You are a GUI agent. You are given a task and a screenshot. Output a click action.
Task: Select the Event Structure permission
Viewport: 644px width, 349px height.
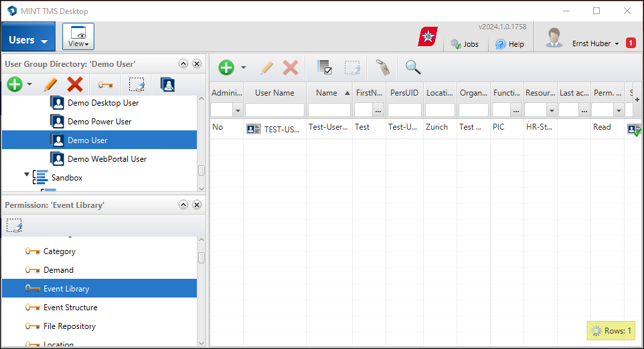[x=70, y=308]
